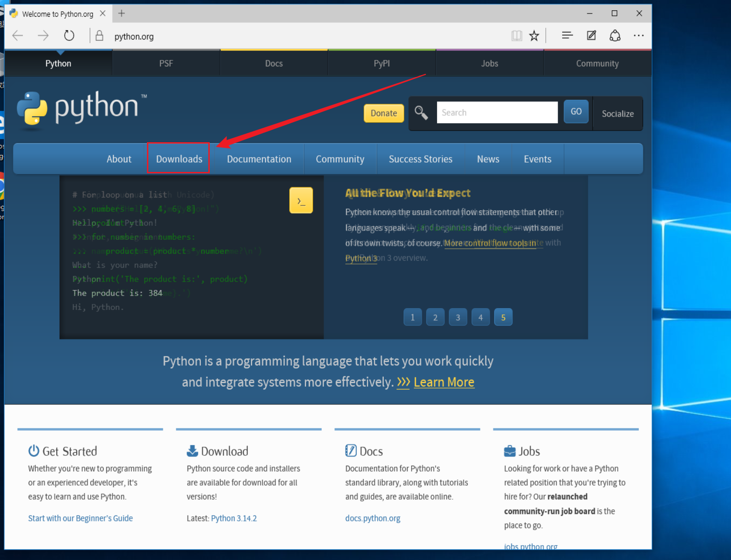Screen dimensions: 731x560
Task: Click the Download arrow icon
Action: [x=192, y=451]
